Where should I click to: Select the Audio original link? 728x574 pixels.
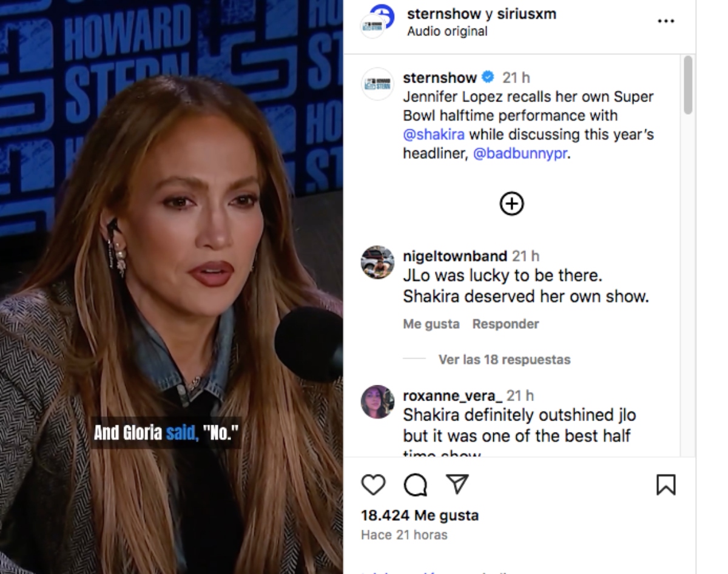(447, 31)
